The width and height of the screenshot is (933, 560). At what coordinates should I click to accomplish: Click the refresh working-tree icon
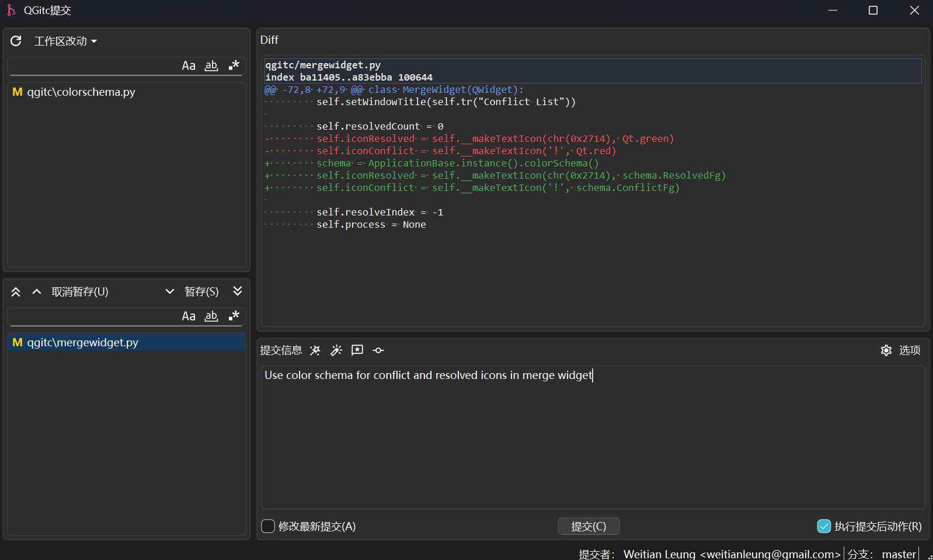point(16,41)
